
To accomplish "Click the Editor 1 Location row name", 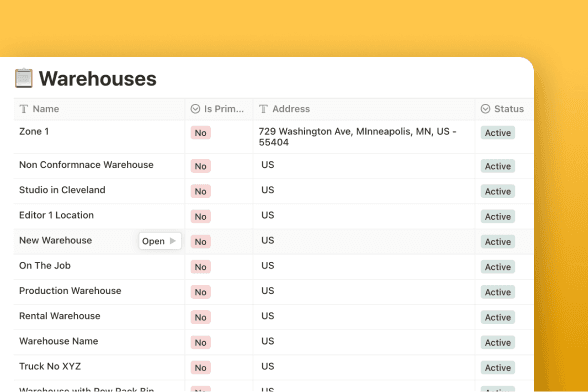I will [x=56, y=215].
